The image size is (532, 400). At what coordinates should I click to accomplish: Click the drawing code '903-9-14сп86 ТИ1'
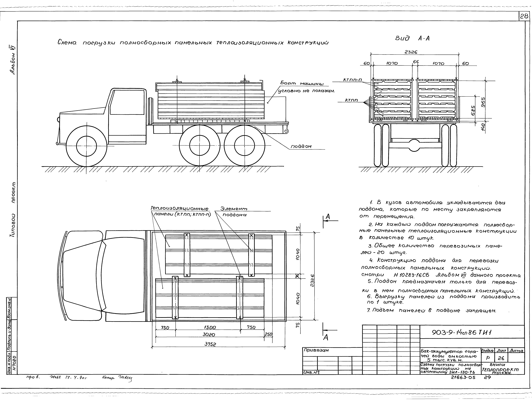(x=462, y=332)
